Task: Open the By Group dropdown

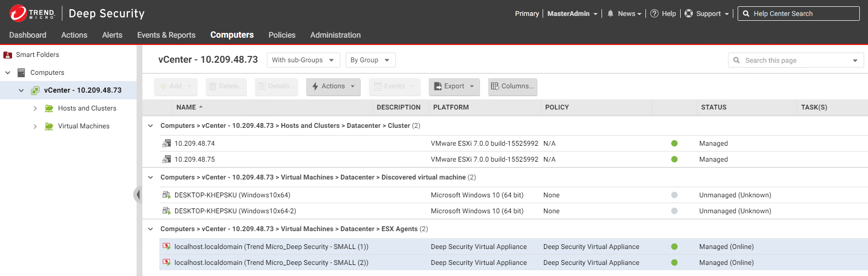Action: point(370,60)
